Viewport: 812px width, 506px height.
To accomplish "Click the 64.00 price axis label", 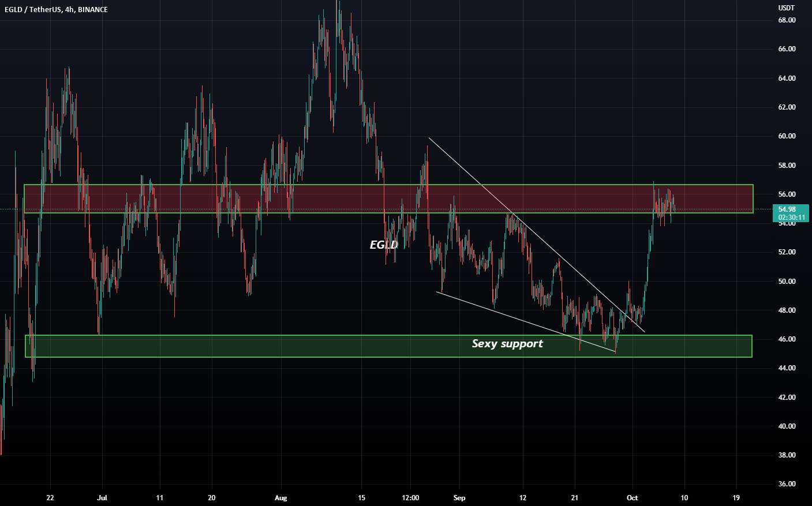I will coord(787,78).
